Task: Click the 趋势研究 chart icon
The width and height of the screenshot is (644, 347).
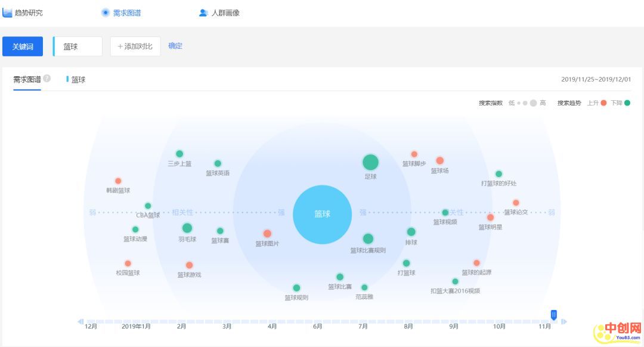Action: [7, 13]
